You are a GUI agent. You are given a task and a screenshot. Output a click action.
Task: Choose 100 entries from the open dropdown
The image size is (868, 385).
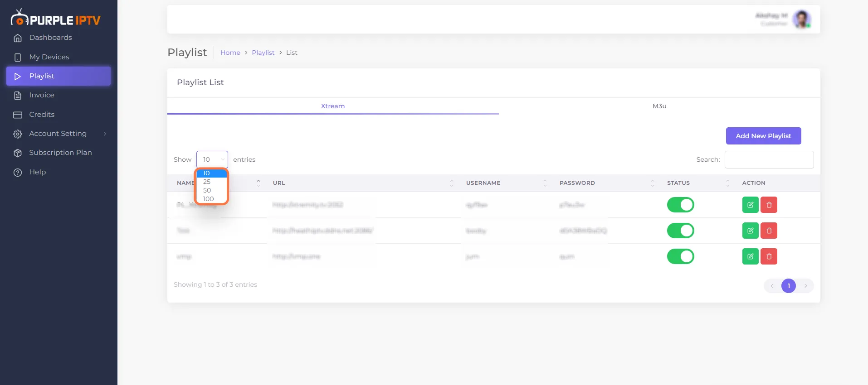(x=211, y=199)
